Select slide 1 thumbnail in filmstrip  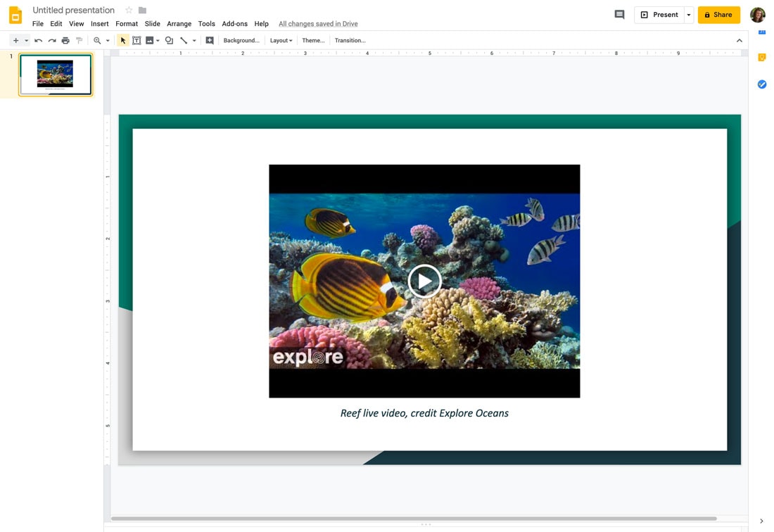[56, 75]
